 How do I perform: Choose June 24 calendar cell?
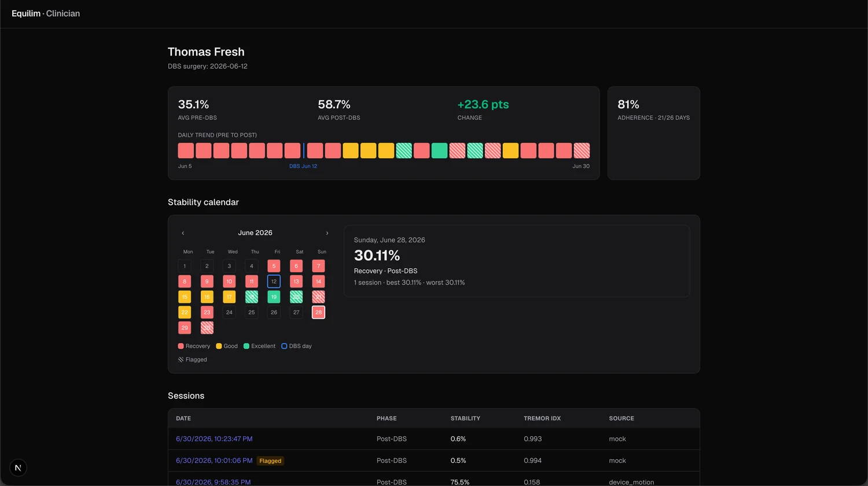pos(229,312)
